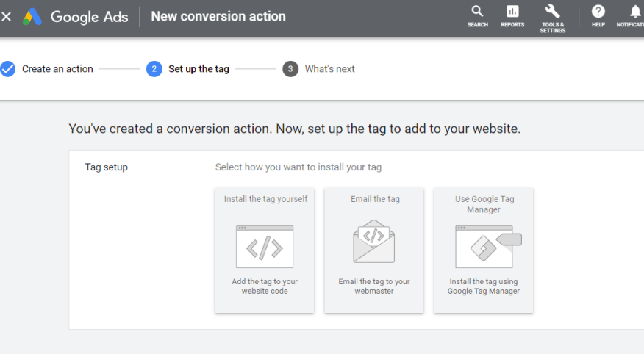Click the Google Ads logo
This screenshot has height=354, width=644.
click(75, 16)
